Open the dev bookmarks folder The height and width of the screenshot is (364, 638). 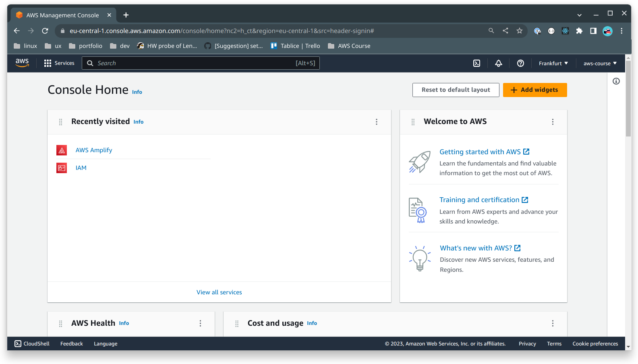click(x=120, y=46)
